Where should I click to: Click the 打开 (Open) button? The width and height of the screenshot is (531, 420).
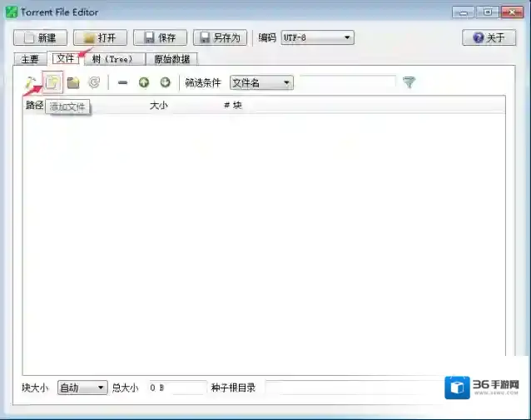(x=100, y=37)
